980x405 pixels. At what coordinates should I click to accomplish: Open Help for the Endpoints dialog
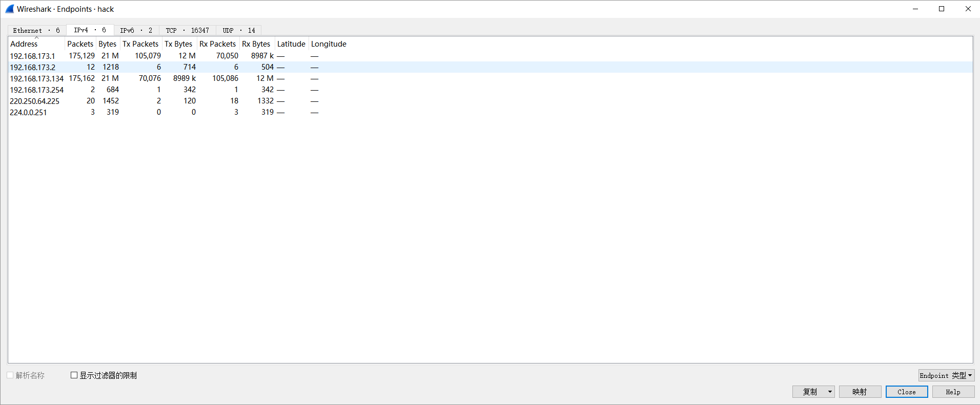click(953, 392)
